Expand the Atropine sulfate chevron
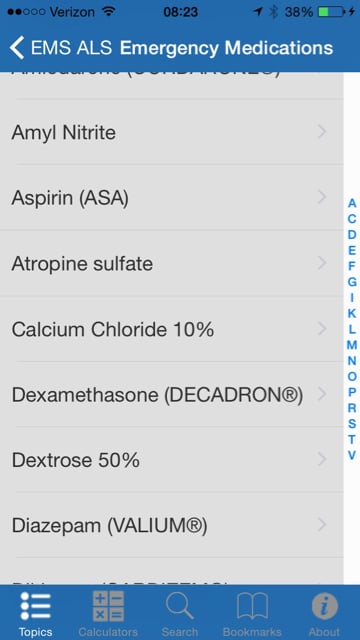The width and height of the screenshot is (360, 640). 322,263
